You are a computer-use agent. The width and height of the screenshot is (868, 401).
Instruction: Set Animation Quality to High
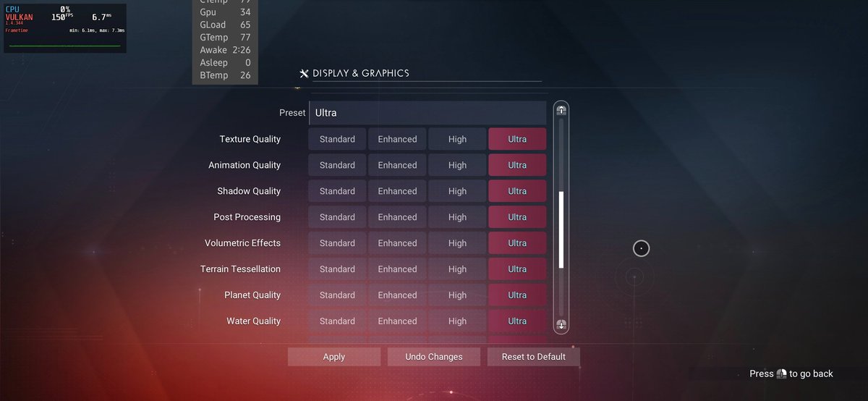(457, 165)
